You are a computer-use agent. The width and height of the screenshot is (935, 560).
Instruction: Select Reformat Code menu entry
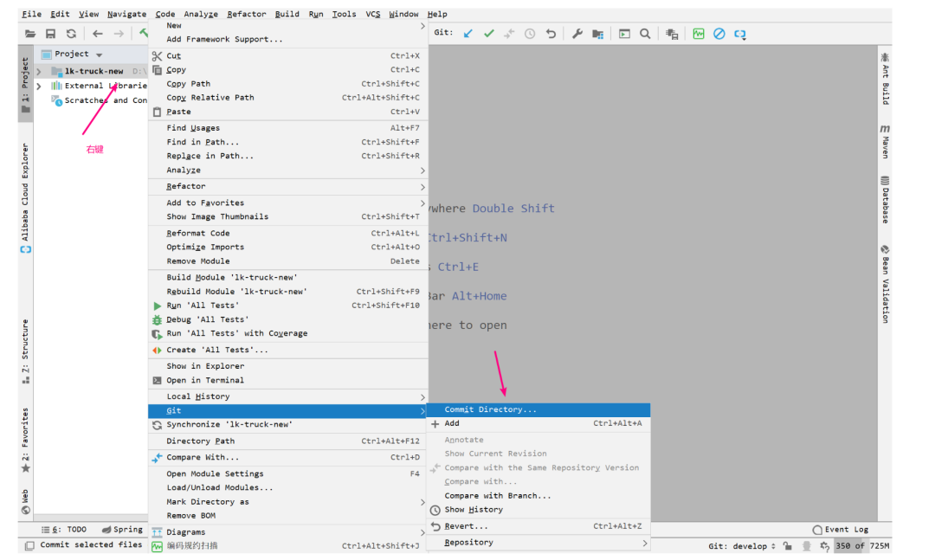(x=288, y=234)
